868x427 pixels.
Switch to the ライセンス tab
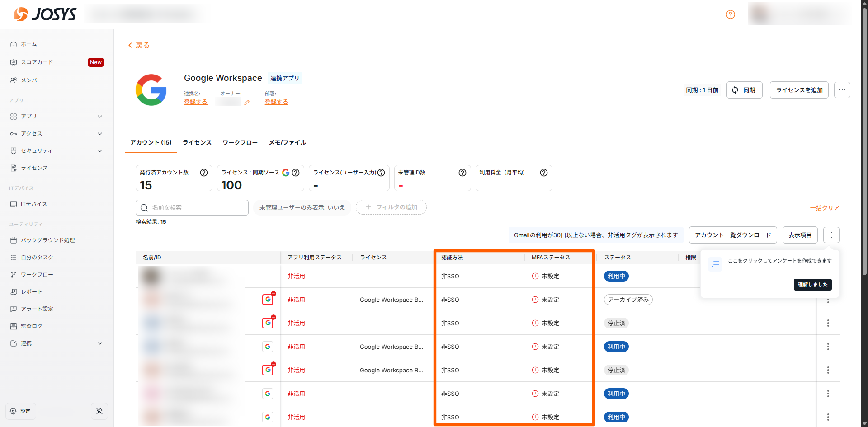[197, 142]
